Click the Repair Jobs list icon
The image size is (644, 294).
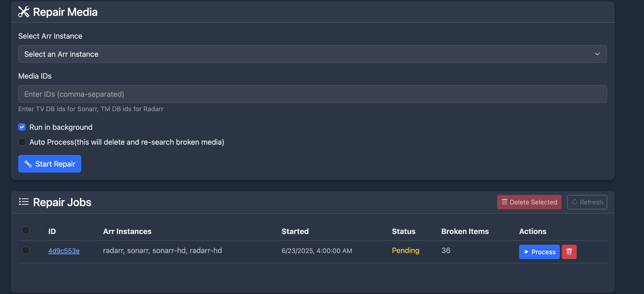tap(24, 202)
